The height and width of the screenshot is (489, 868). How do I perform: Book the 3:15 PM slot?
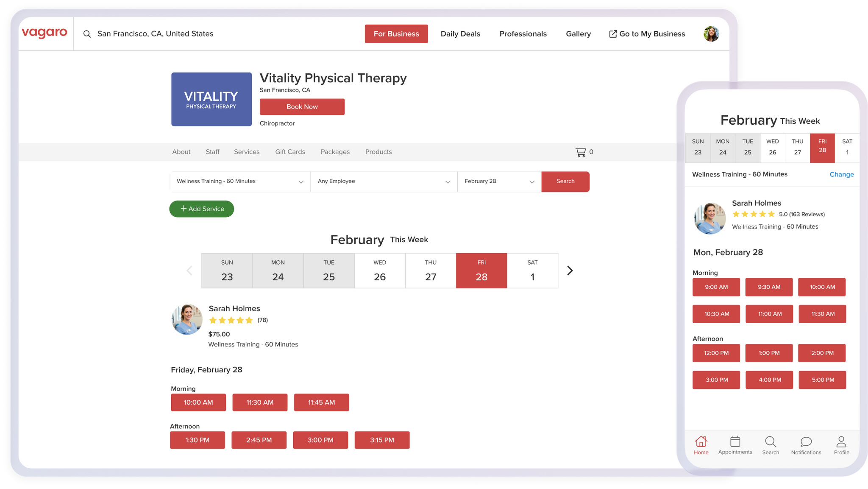pyautogui.click(x=382, y=440)
